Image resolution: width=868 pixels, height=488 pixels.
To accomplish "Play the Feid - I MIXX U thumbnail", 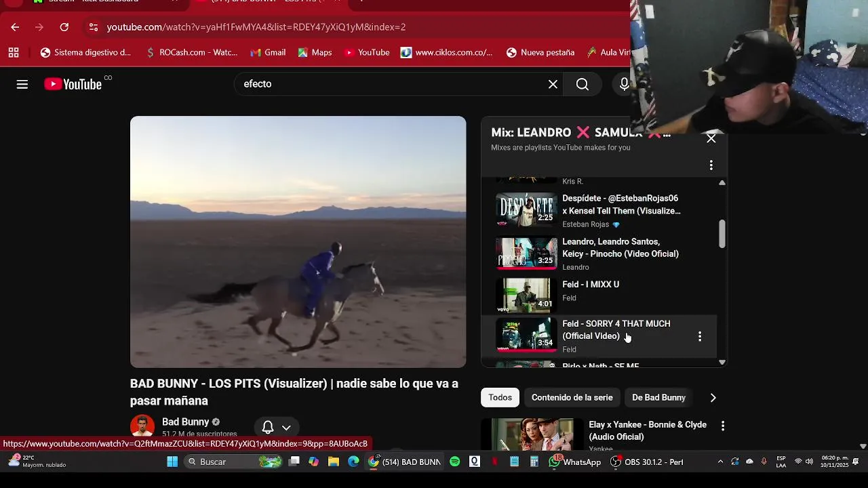I will point(526,296).
